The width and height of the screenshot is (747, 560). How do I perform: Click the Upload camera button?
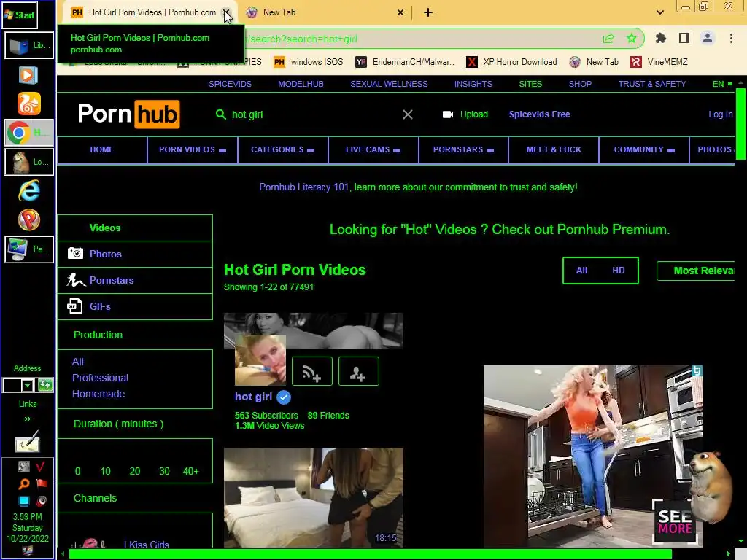click(465, 114)
